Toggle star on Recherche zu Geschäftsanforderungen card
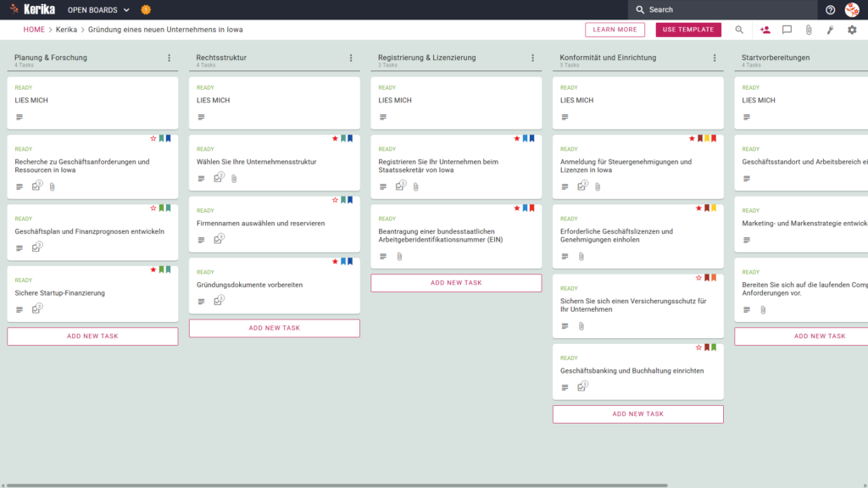The image size is (868, 488). coord(153,138)
